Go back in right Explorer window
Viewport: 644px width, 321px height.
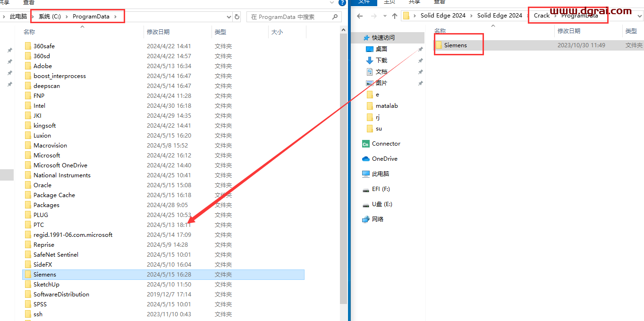tap(360, 16)
